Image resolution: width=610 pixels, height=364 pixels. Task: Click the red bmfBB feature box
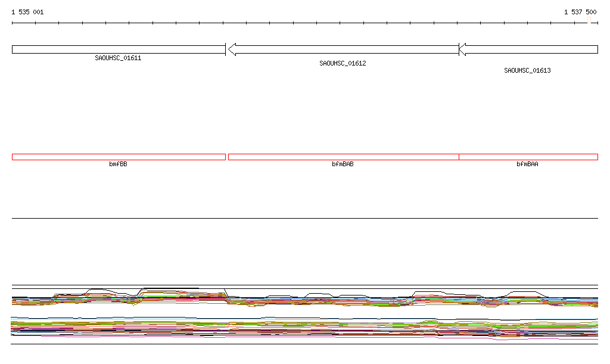pos(119,157)
